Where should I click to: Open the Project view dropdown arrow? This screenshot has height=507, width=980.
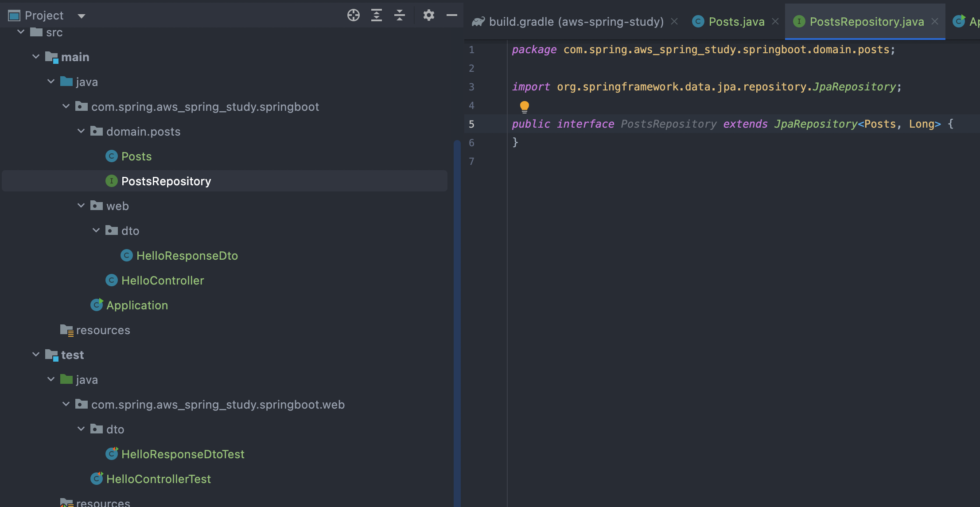pyautogui.click(x=81, y=16)
